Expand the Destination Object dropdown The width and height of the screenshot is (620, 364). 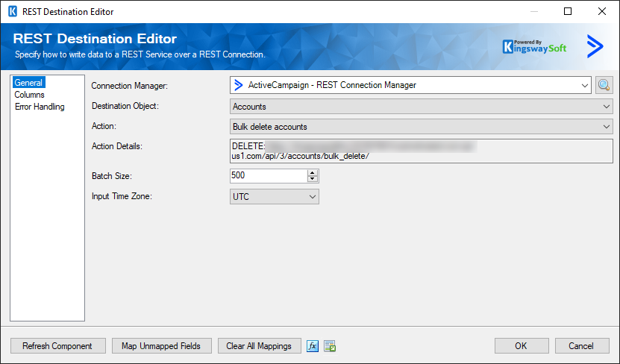click(x=421, y=107)
